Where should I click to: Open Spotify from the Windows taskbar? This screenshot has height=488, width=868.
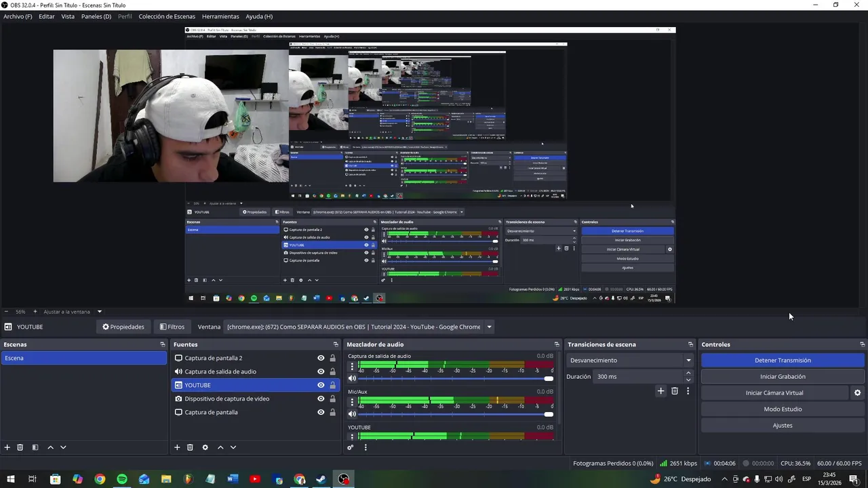(x=122, y=479)
